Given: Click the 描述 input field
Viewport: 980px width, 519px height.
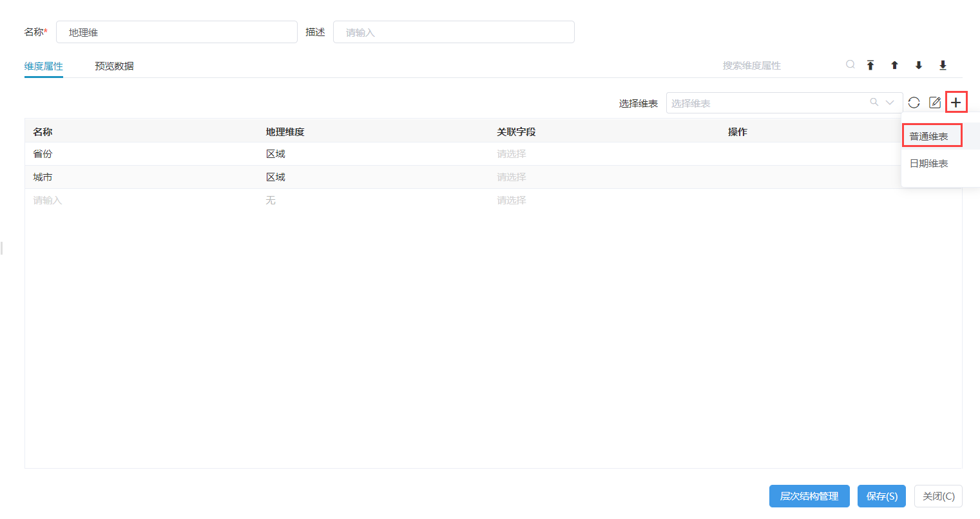Looking at the screenshot, I should coord(454,32).
